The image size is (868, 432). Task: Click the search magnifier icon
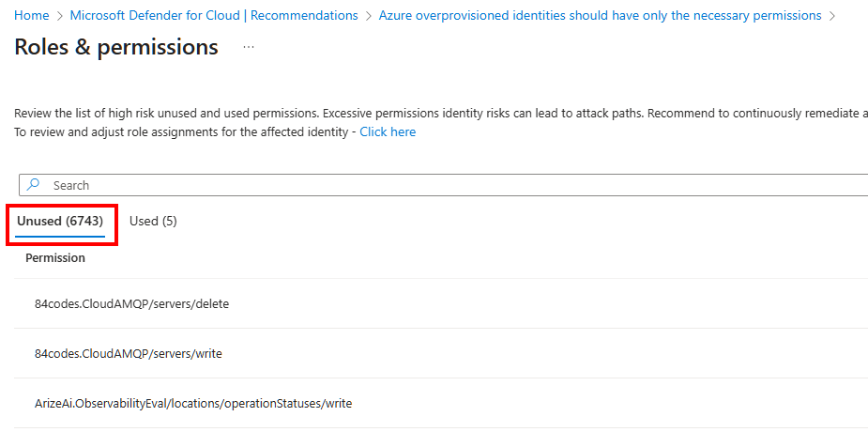[34, 185]
